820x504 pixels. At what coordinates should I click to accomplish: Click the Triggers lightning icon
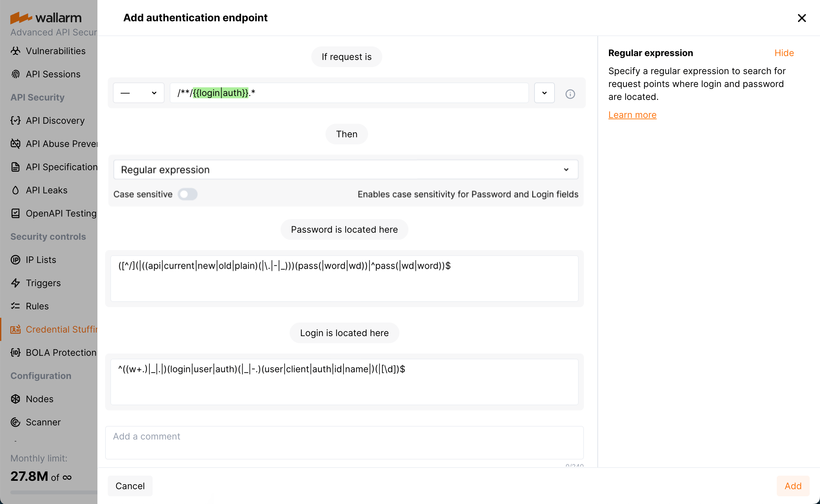(x=15, y=283)
